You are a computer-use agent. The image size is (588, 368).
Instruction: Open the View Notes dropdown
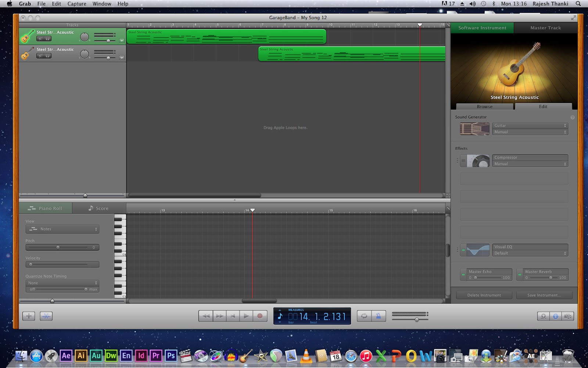(62, 229)
